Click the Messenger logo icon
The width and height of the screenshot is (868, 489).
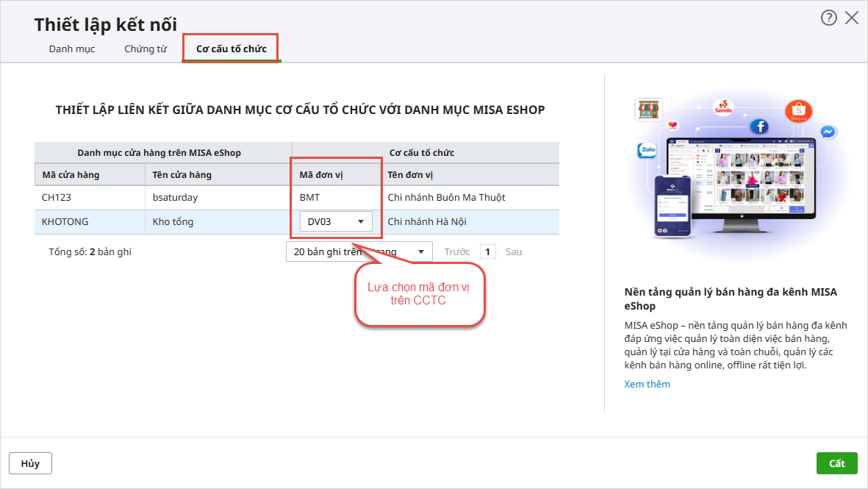click(x=828, y=132)
